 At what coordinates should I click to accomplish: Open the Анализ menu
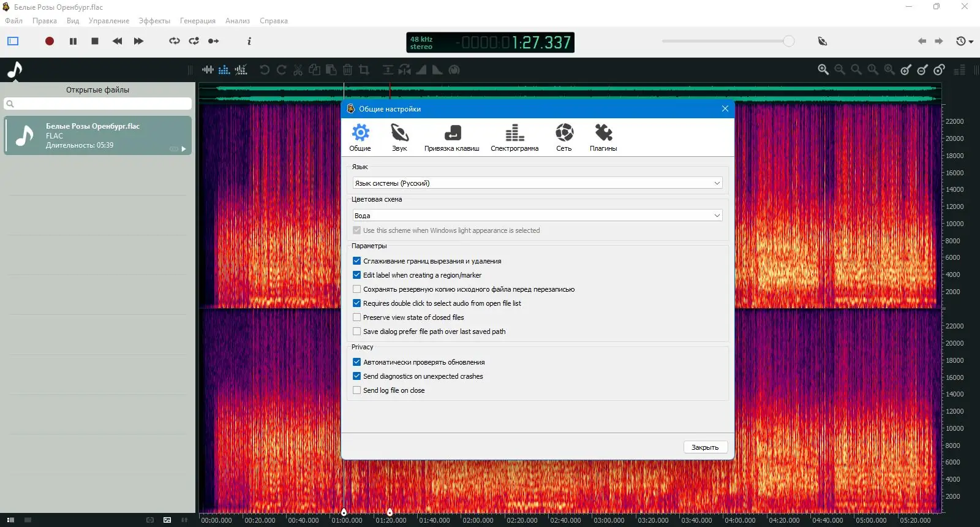pyautogui.click(x=237, y=21)
